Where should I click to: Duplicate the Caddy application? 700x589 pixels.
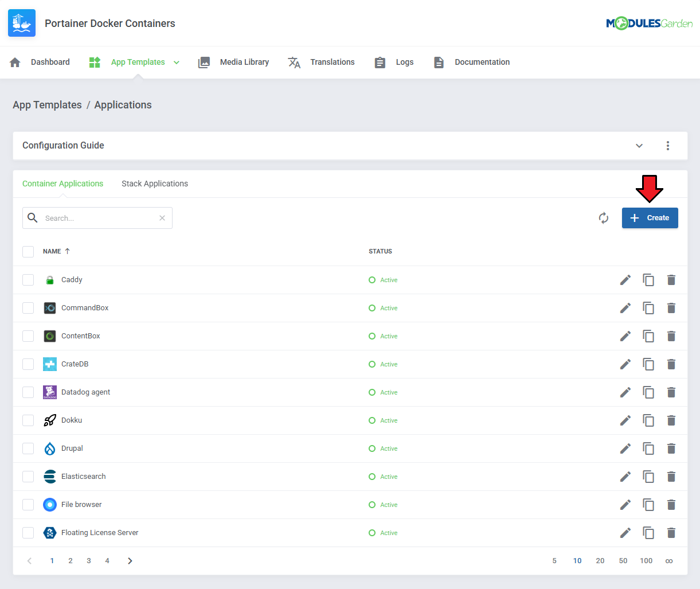(648, 280)
